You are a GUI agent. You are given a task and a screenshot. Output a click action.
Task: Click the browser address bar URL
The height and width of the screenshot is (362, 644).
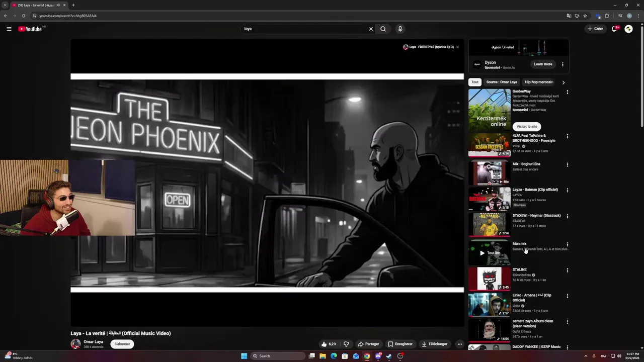[68, 16]
